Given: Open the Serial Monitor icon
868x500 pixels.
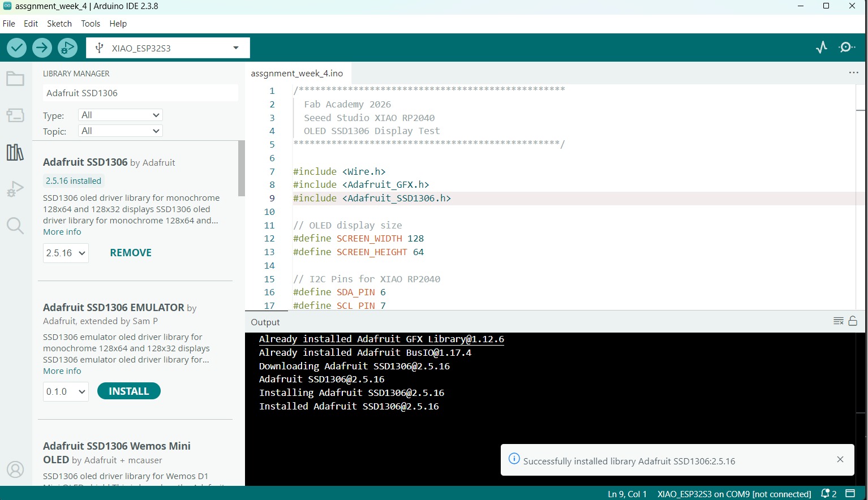Looking at the screenshot, I should pos(847,48).
